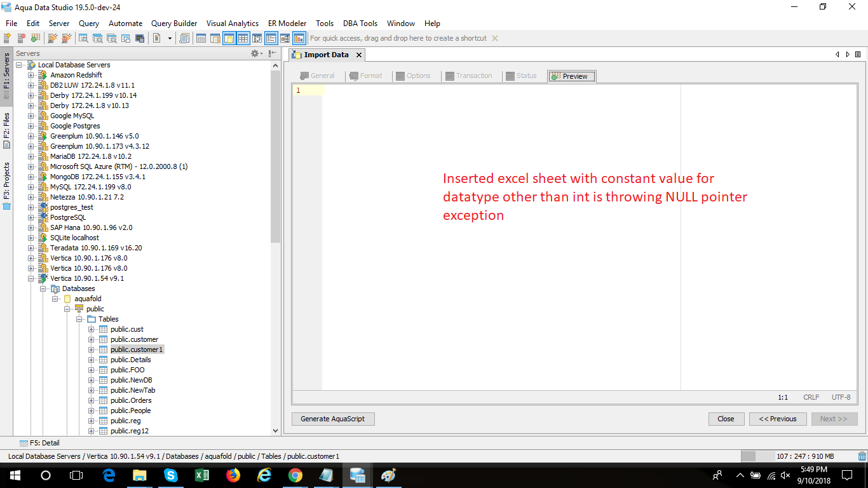Expand the MongoDB 172.24.1.155 server node

(x=31, y=177)
